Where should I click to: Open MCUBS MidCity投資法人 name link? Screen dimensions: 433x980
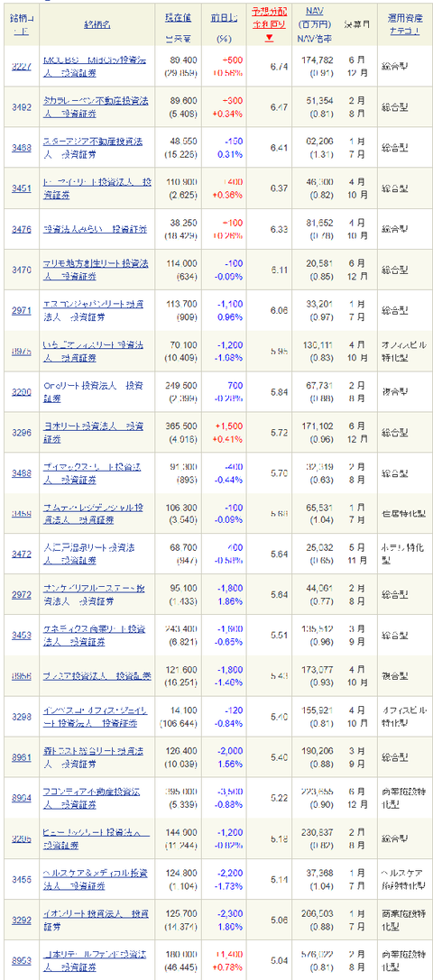(x=93, y=66)
